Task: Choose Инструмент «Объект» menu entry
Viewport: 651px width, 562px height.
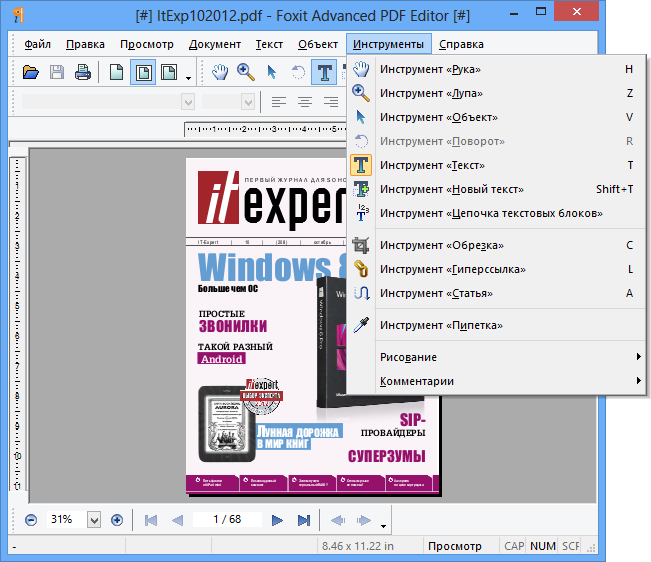Action: click(497, 117)
